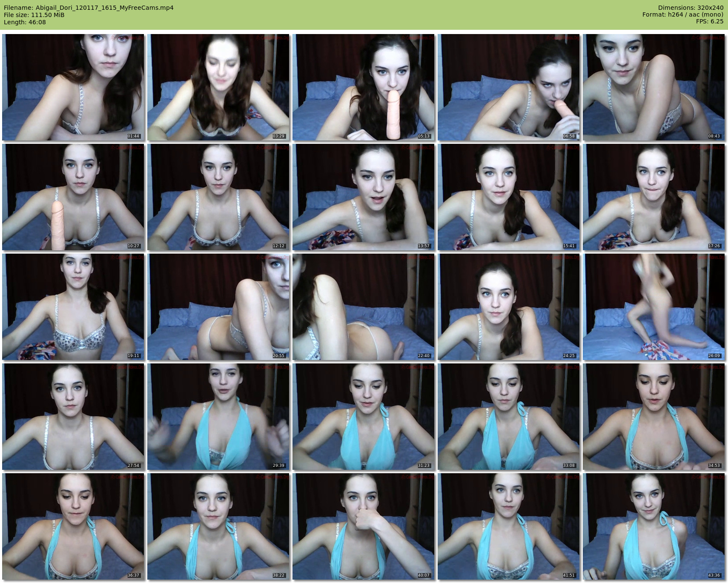This screenshot has width=728, height=583.
Task: Click the thumbnail timestamped 27:54
Action: 73,417
